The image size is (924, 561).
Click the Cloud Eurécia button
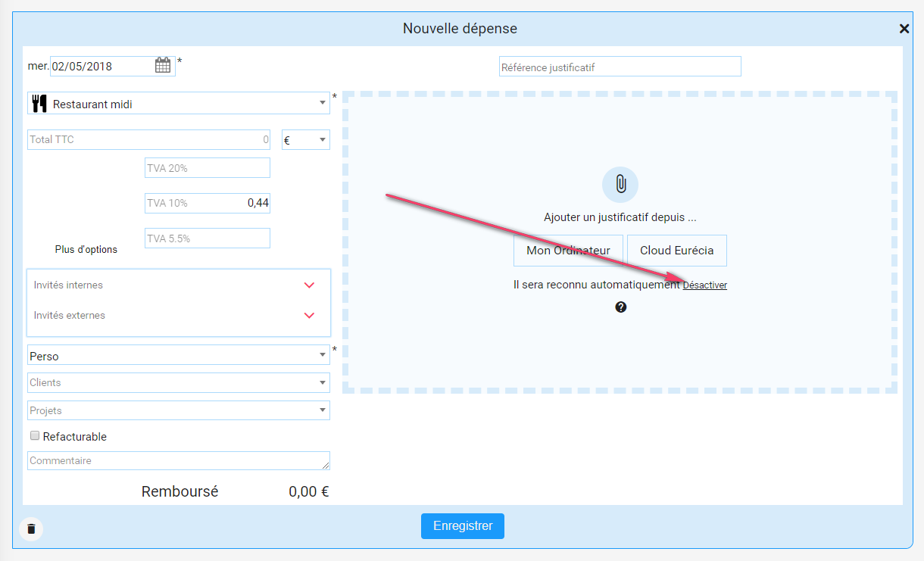coord(676,251)
